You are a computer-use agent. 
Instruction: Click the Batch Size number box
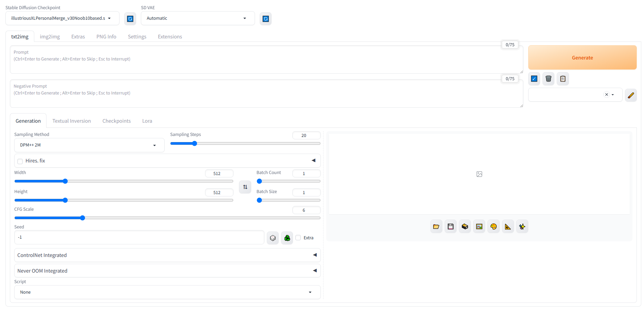point(306,192)
